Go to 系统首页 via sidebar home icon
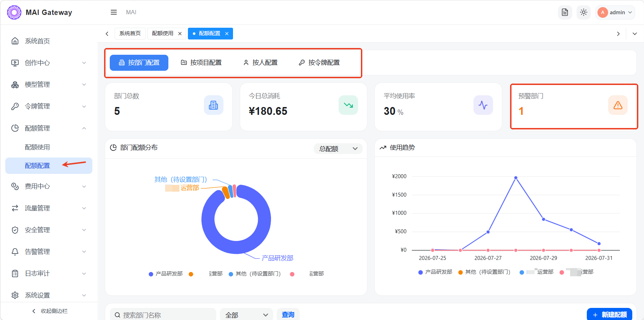The image size is (644, 320). click(15, 41)
